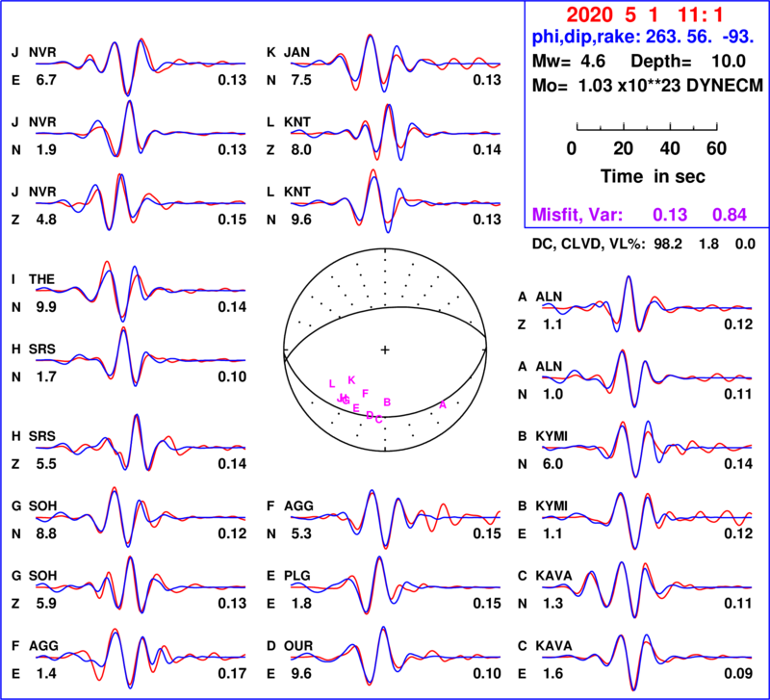Image resolution: width=770 pixels, height=700 pixels.
Task: Click the misfit value "0.09" for KAVA E
Action: point(738,673)
